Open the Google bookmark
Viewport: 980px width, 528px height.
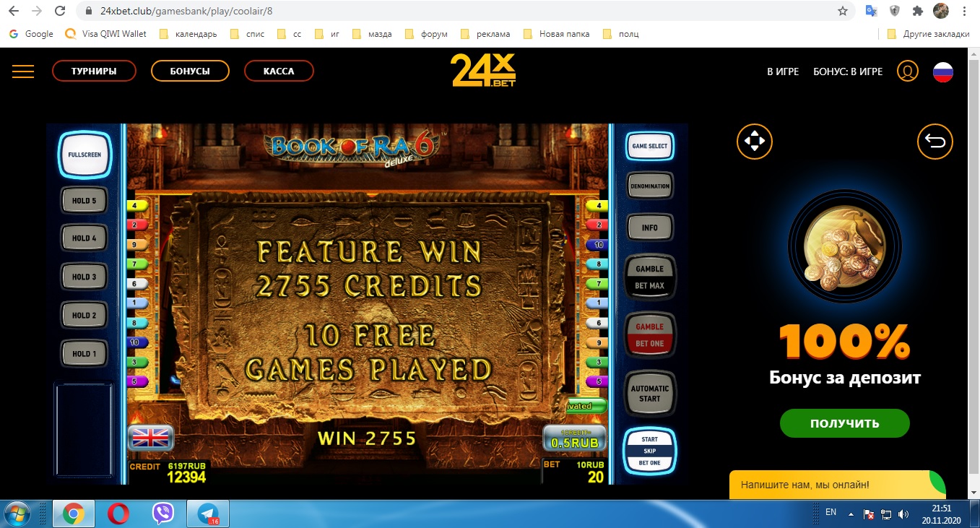click(32, 34)
